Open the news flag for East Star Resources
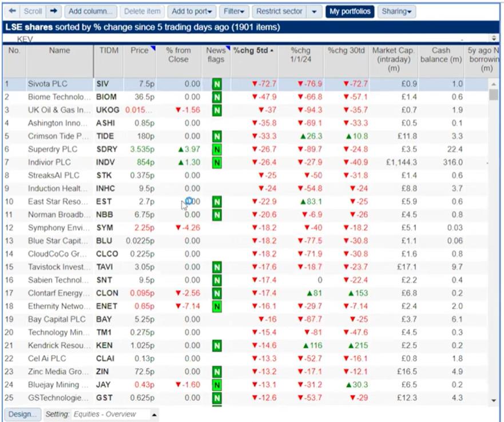The width and height of the screenshot is (504, 422). tap(217, 202)
